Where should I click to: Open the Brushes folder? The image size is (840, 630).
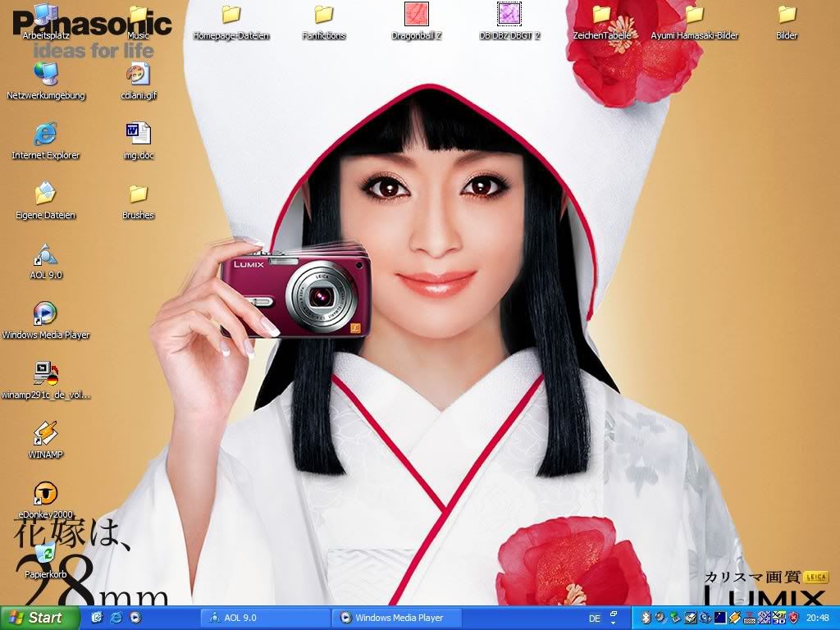[138, 202]
